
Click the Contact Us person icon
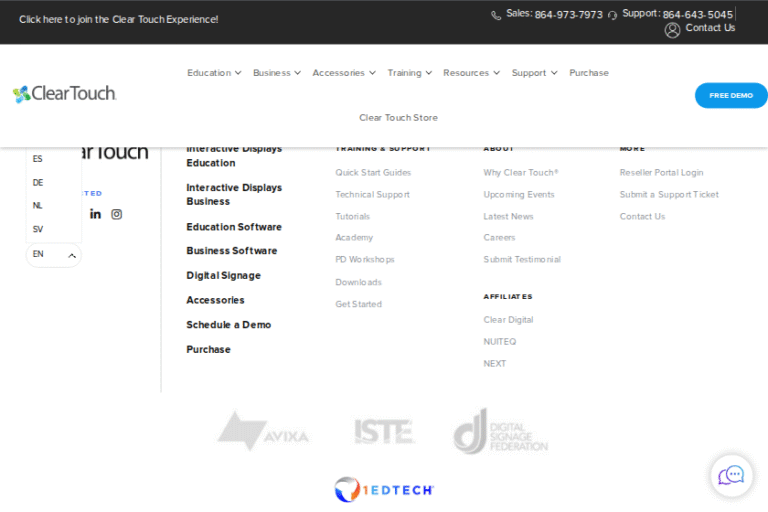tap(672, 30)
